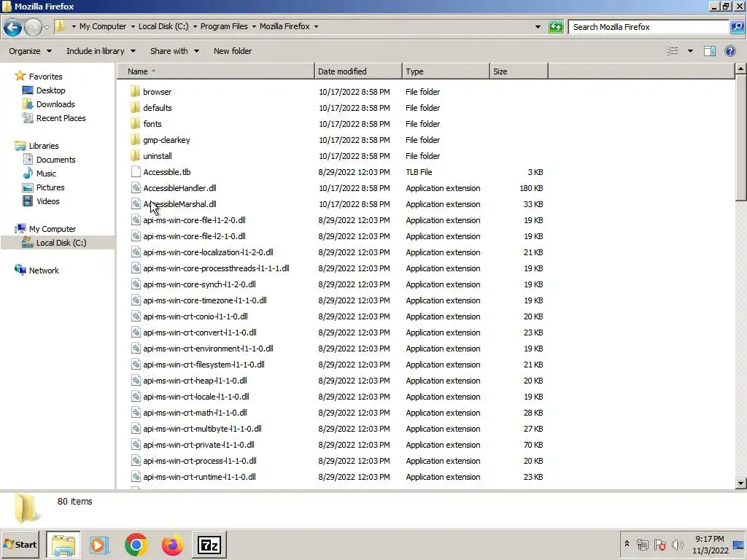Open the Organize menu
Screen dimensions: 747x560
pos(30,51)
